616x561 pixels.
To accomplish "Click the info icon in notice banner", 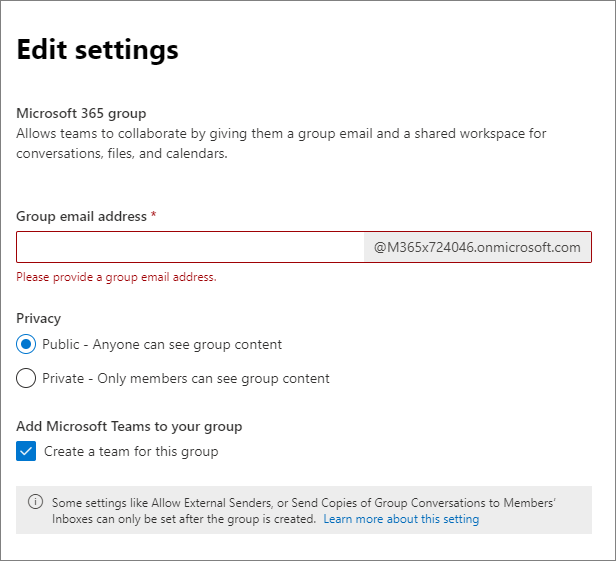I will [35, 502].
